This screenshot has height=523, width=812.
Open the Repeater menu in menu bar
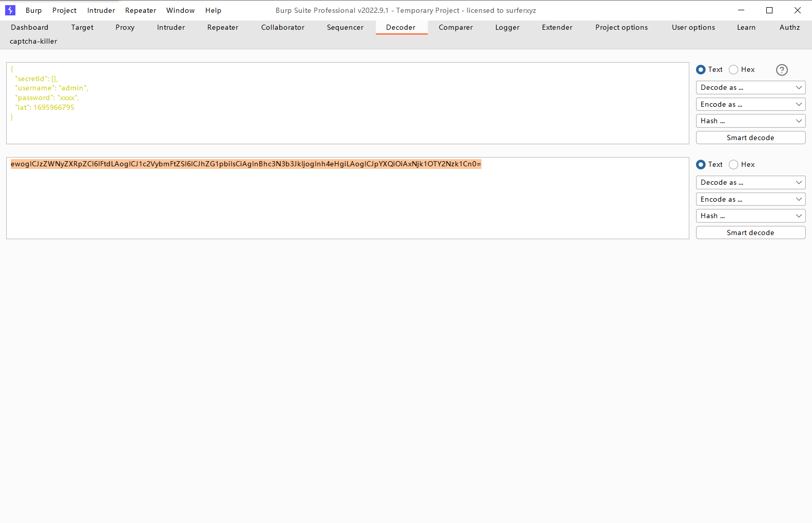[141, 10]
